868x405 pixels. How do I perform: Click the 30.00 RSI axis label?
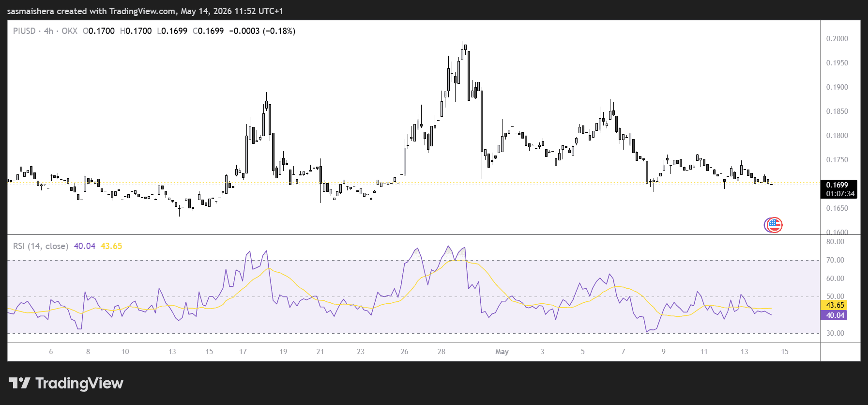click(835, 333)
